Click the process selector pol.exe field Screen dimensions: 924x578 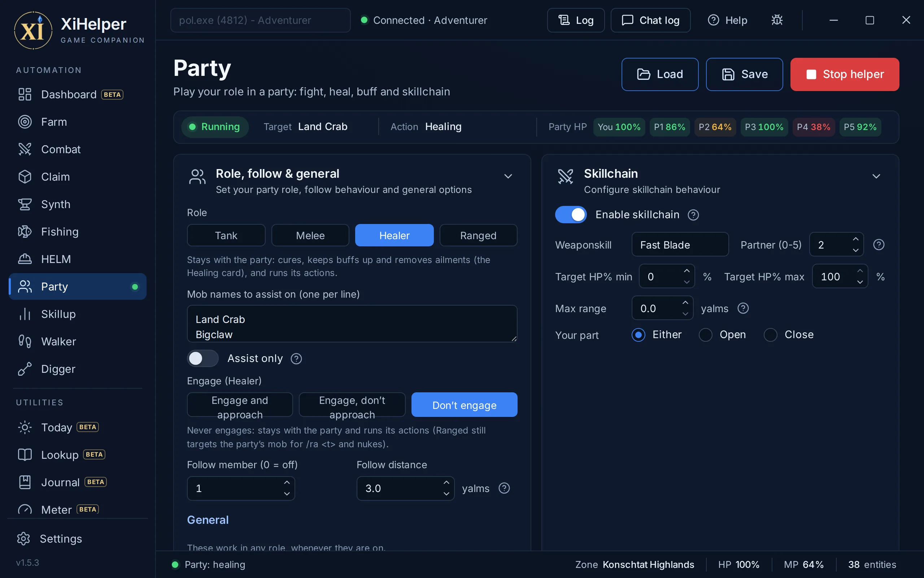[x=260, y=20]
